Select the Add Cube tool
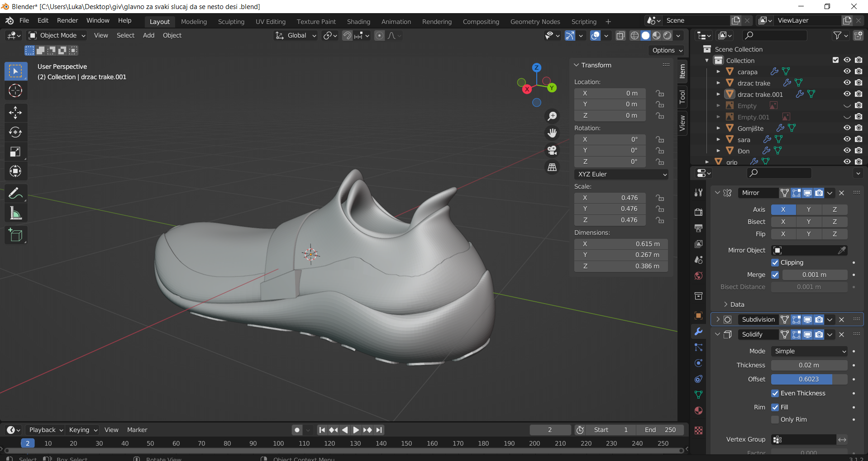 point(16,235)
